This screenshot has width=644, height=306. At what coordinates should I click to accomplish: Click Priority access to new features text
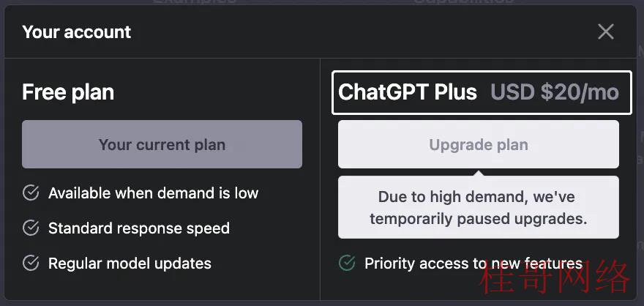[x=473, y=264]
